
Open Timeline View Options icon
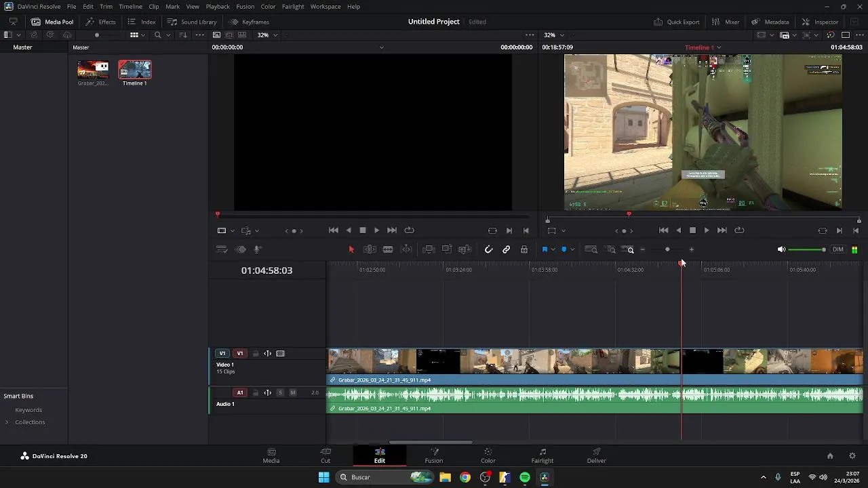[x=221, y=249]
